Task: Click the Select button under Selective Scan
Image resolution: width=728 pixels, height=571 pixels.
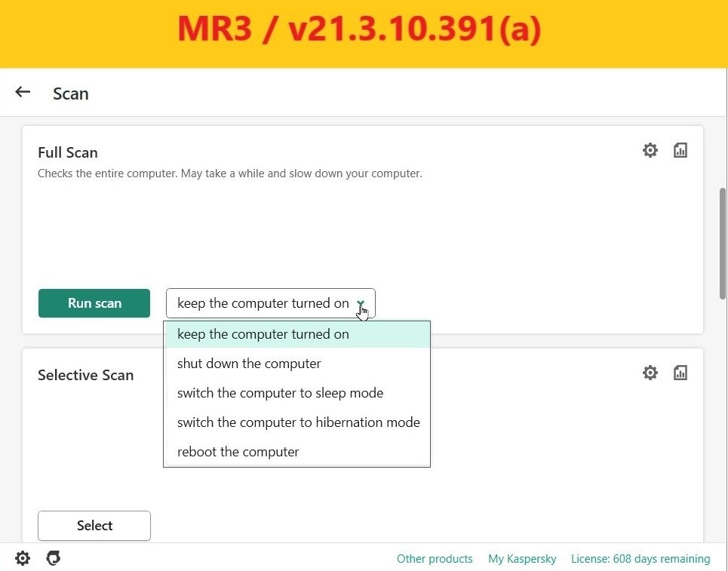Action: click(94, 526)
